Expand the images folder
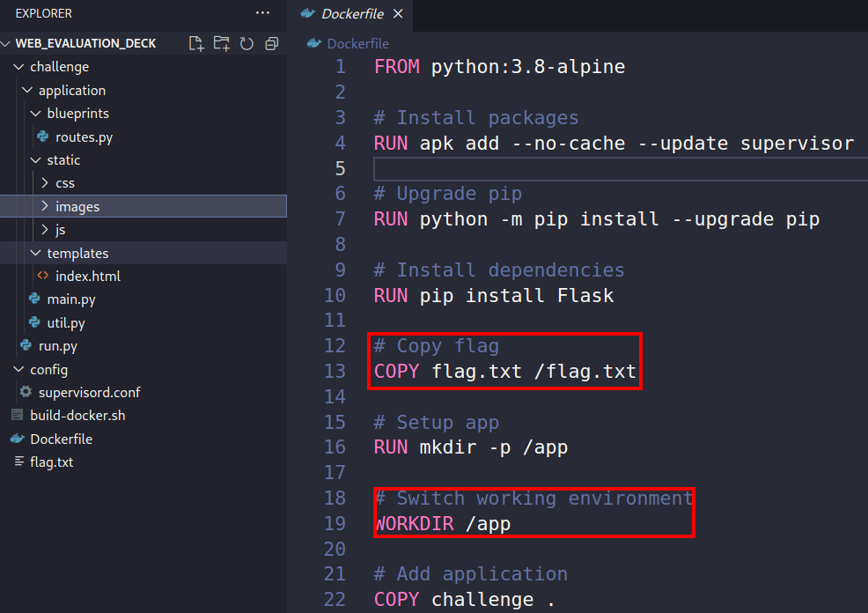The width and height of the screenshot is (868, 613). pyautogui.click(x=46, y=206)
